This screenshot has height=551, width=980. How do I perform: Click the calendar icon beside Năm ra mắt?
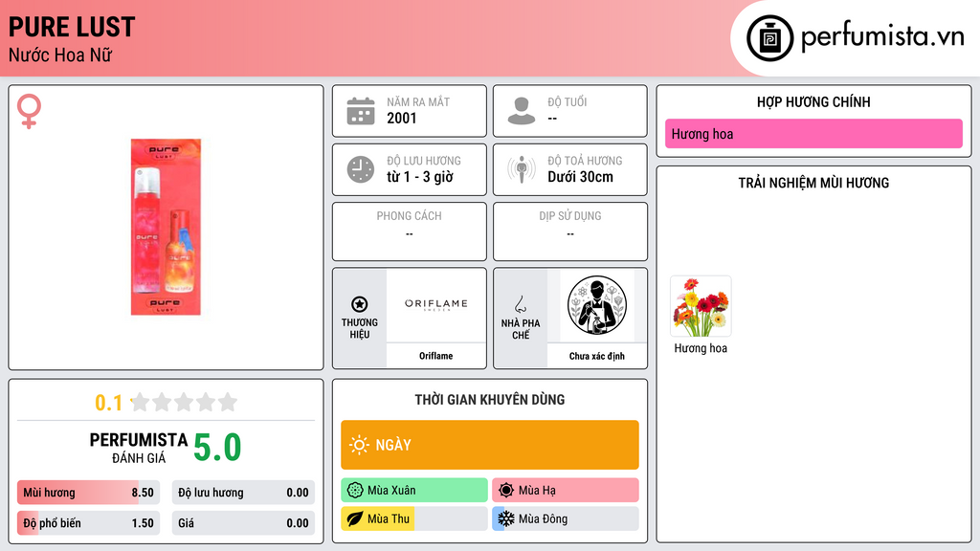(x=361, y=111)
